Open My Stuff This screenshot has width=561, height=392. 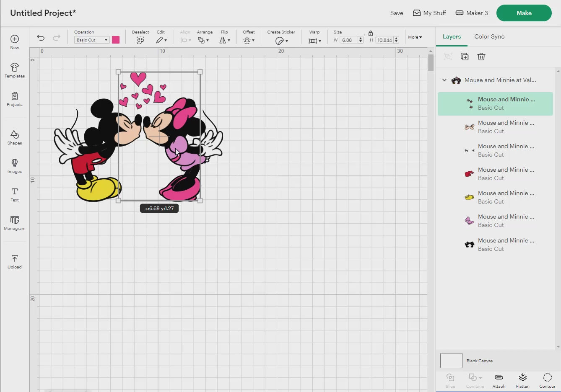[429, 13]
